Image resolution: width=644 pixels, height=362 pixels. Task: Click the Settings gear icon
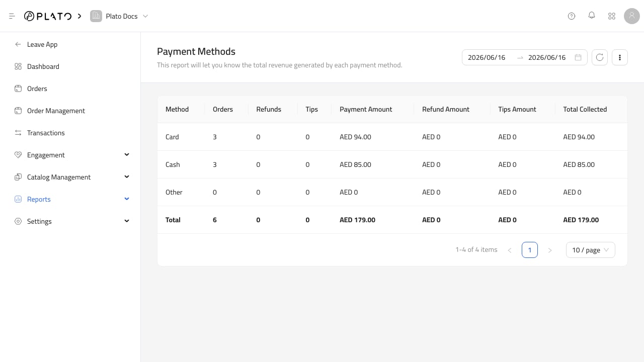tap(18, 221)
